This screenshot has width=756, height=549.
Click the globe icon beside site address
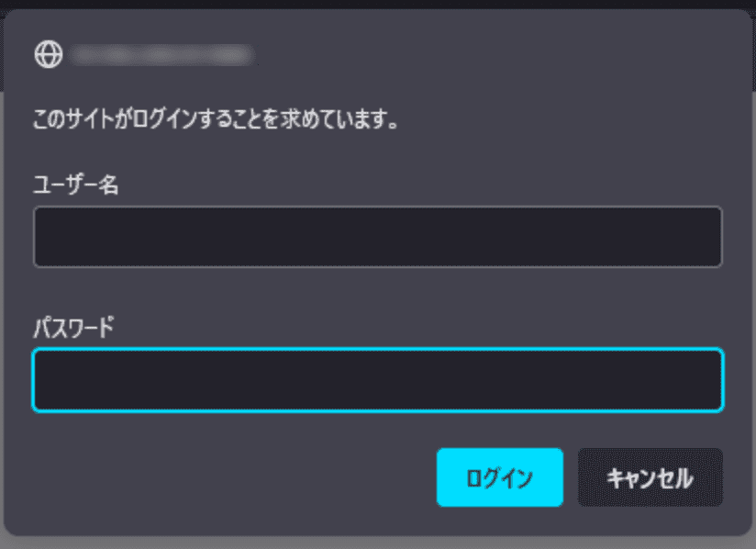48,55
